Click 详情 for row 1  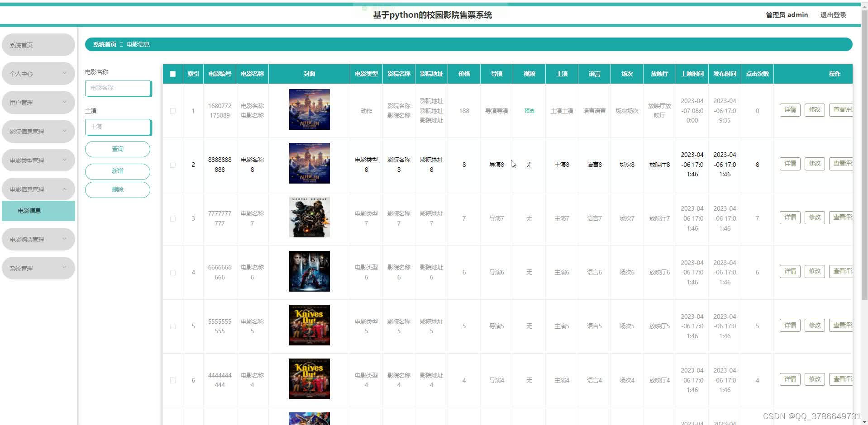point(790,110)
